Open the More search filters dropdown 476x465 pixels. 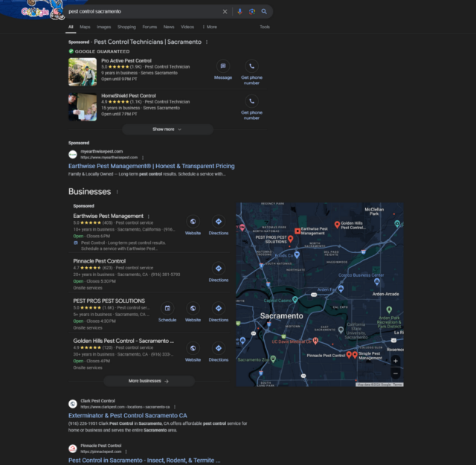click(210, 27)
